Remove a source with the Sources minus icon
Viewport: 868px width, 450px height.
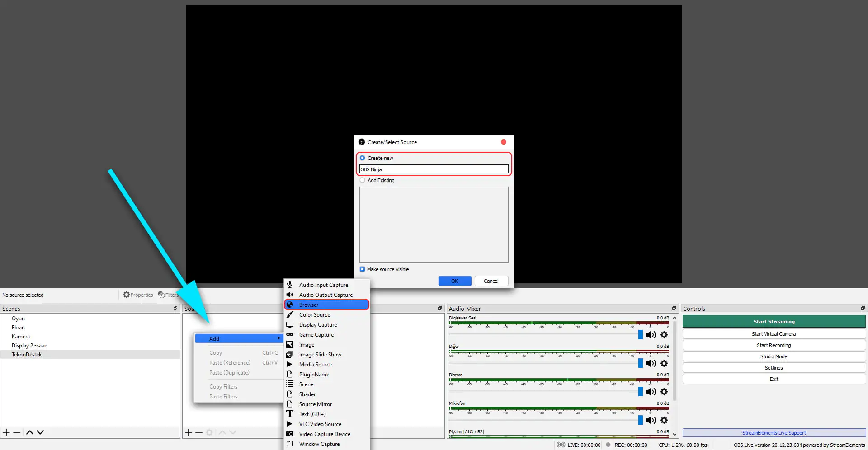coord(199,432)
